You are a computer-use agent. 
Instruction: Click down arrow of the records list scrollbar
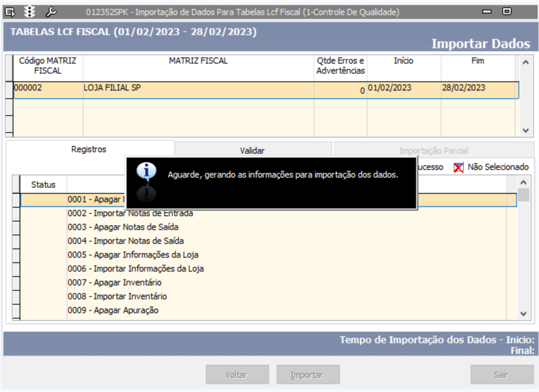[x=523, y=314]
